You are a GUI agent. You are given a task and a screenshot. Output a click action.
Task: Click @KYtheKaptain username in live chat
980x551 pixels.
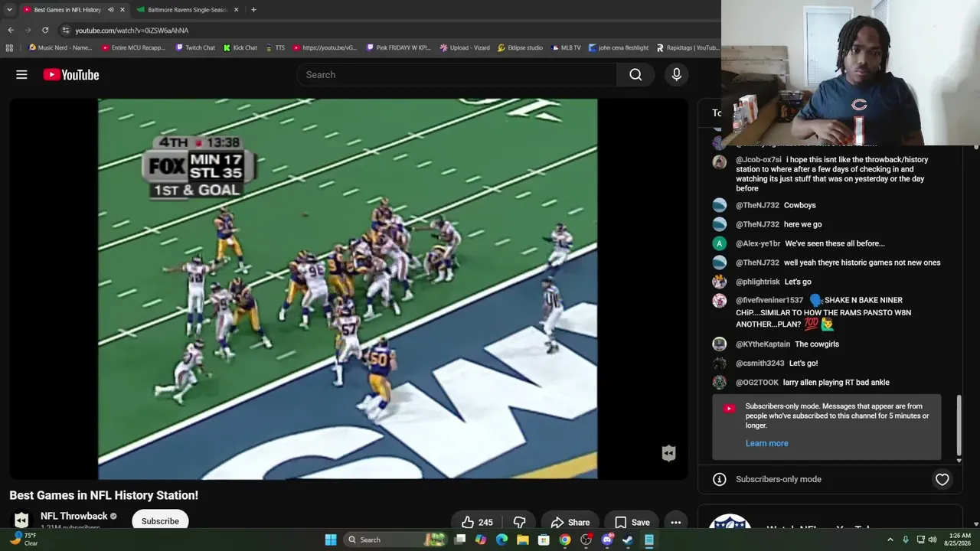coord(763,344)
